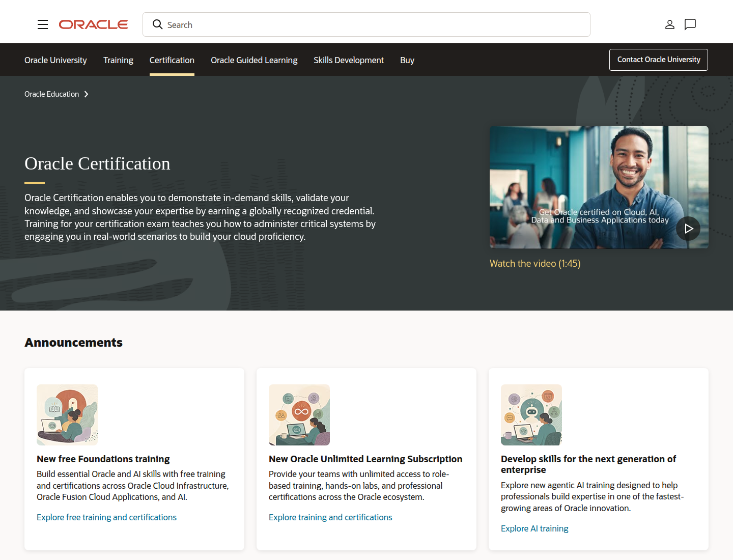Click Watch the video (1:45) link
This screenshot has width=733, height=560.
point(535,263)
